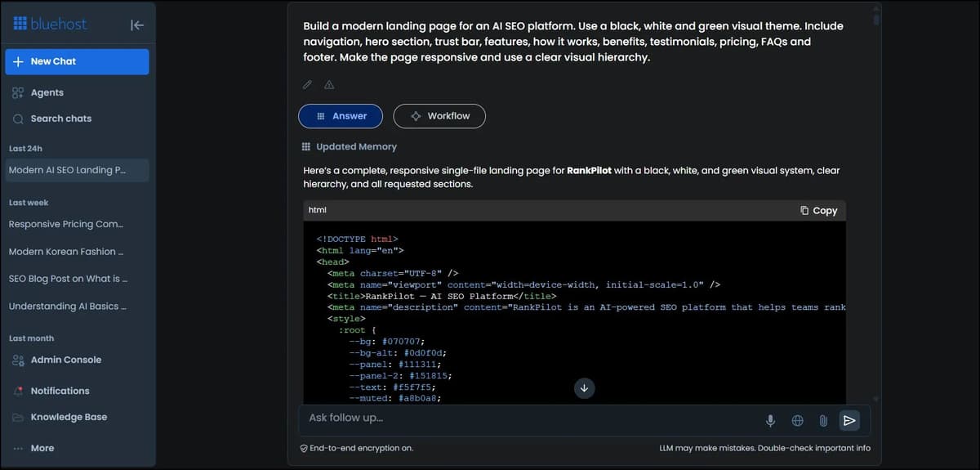Screen dimensions: 980x470
Task: Click the --muted: #a8b0a8 code line
Action: pyautogui.click(x=395, y=398)
